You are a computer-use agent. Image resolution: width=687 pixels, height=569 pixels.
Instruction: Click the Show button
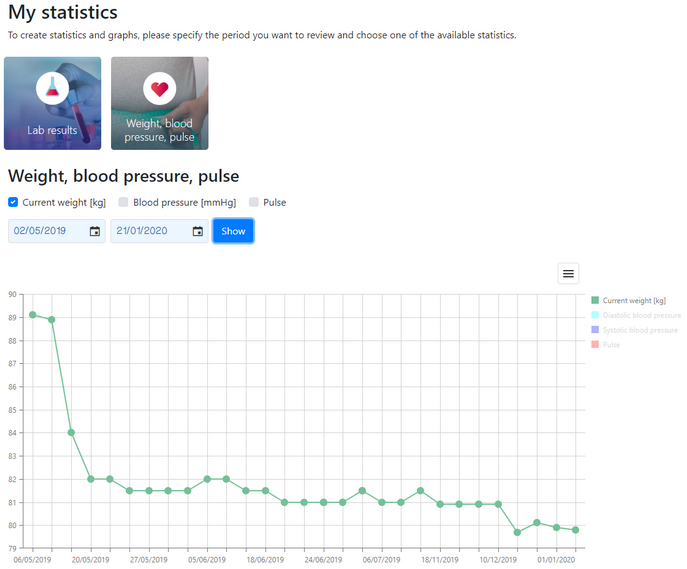tap(233, 231)
